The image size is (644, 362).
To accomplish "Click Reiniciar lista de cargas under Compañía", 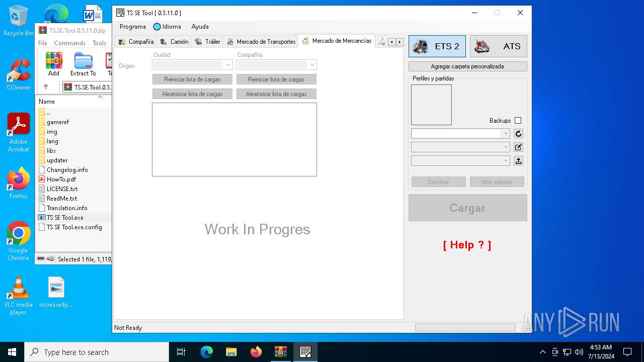I will [x=276, y=79].
